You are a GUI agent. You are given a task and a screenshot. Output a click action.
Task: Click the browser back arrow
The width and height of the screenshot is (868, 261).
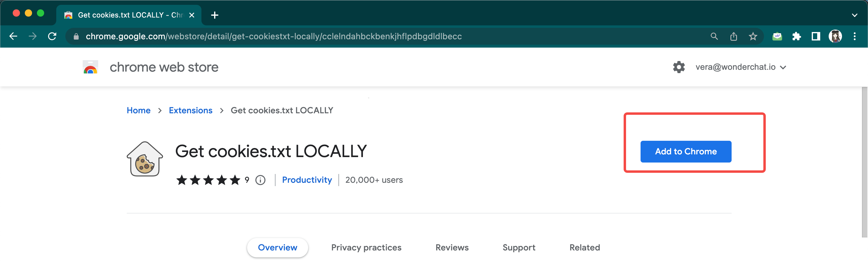pyautogui.click(x=14, y=36)
